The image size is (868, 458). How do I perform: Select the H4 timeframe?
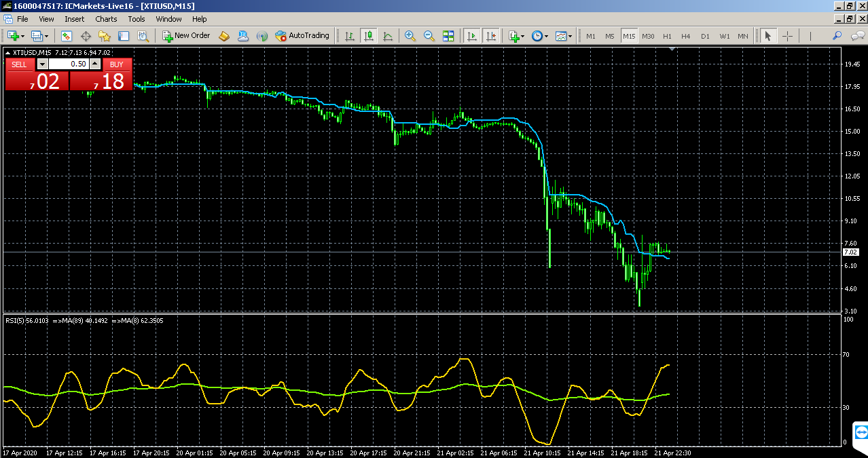pyautogui.click(x=686, y=36)
